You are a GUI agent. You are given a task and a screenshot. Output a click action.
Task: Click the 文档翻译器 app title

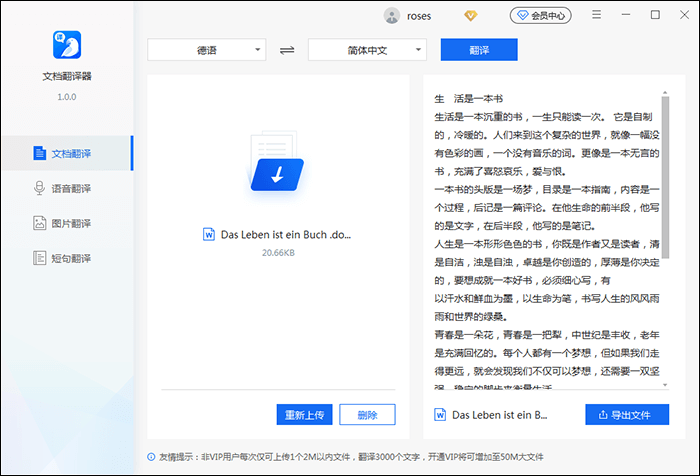point(67,76)
